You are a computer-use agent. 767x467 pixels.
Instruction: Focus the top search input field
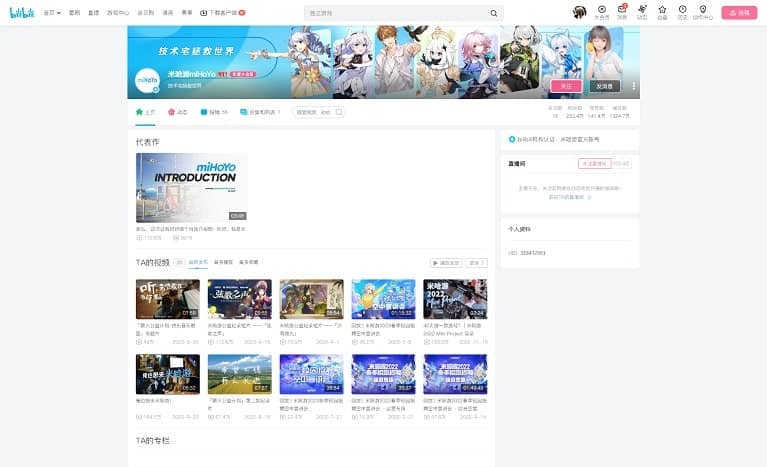click(x=397, y=13)
